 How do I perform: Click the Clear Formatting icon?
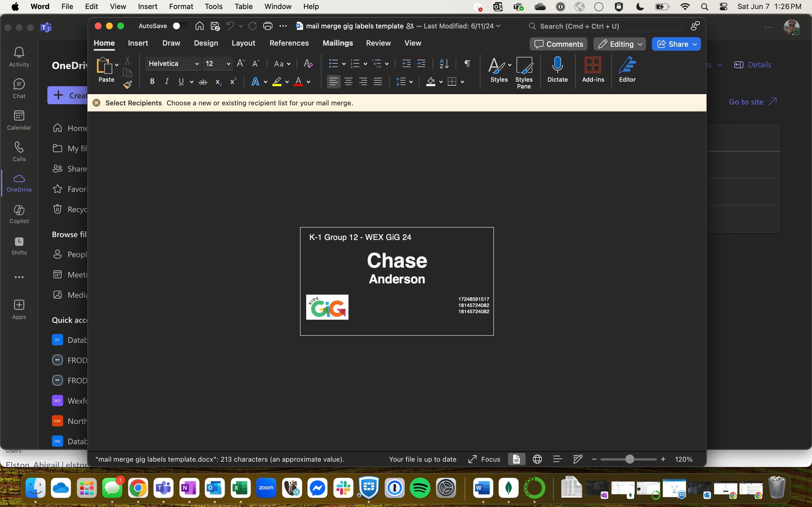[308, 63]
